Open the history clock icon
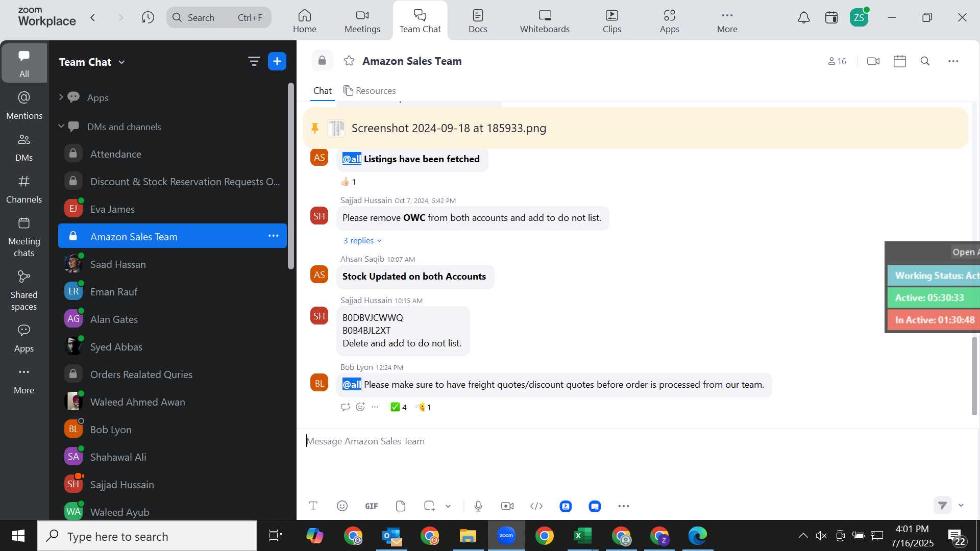980x551 pixels. coord(148,17)
